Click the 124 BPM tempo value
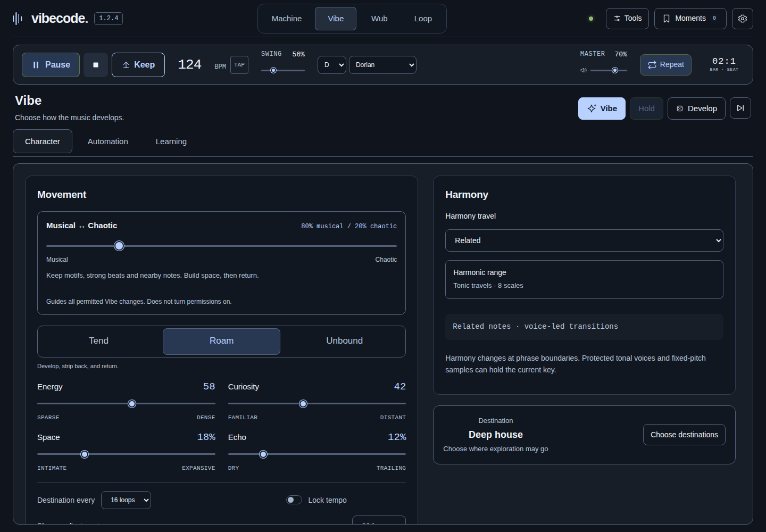The image size is (766, 532). coord(189,64)
